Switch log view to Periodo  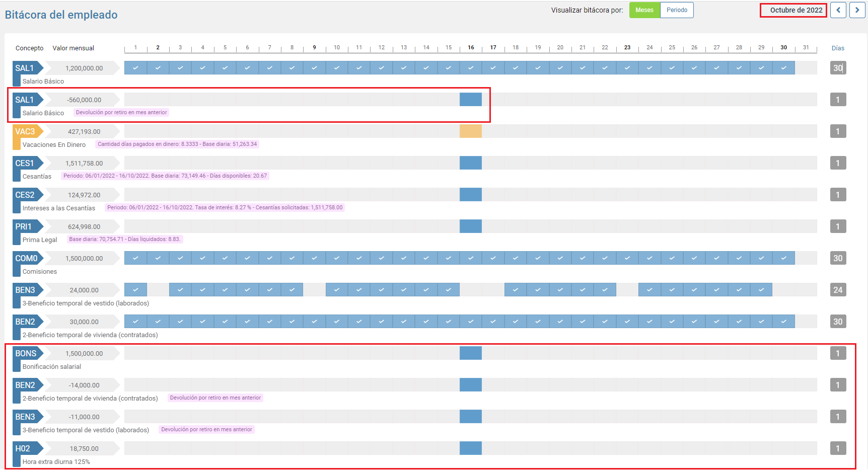677,10
